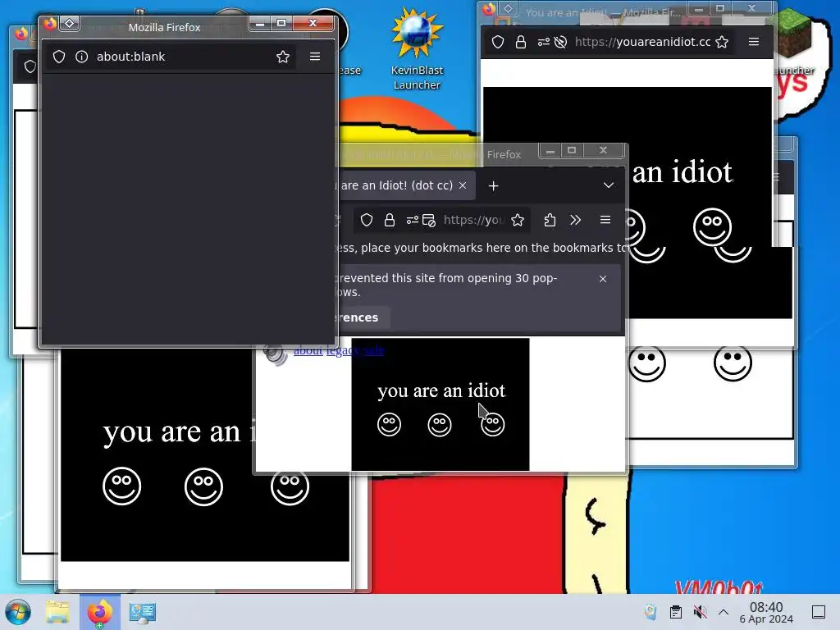Expand hidden system tray icons arrow

point(724,612)
